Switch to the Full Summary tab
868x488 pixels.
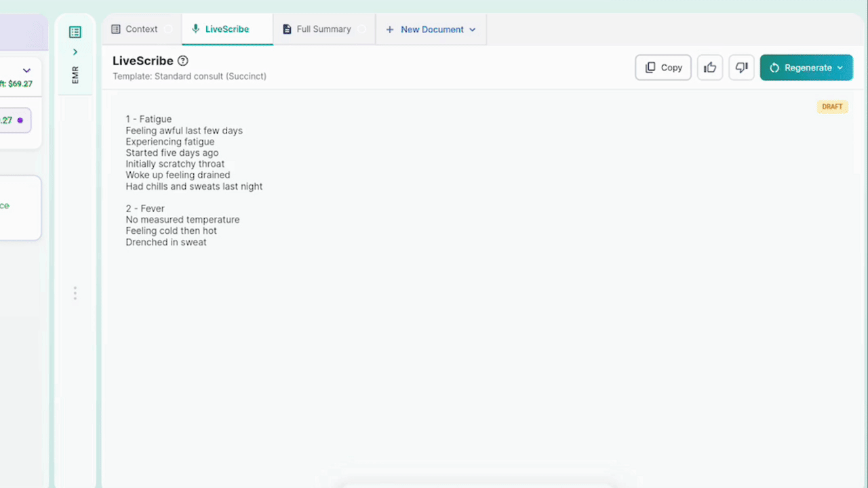(x=323, y=28)
